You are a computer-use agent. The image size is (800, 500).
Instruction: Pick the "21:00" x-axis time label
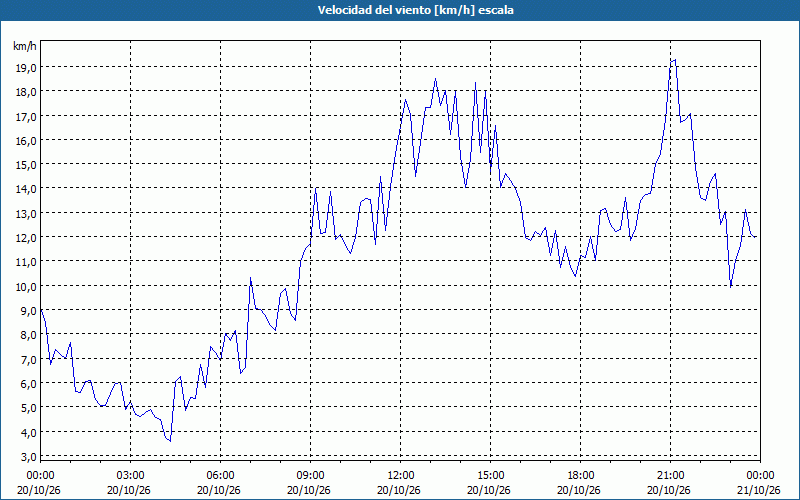(x=670, y=476)
